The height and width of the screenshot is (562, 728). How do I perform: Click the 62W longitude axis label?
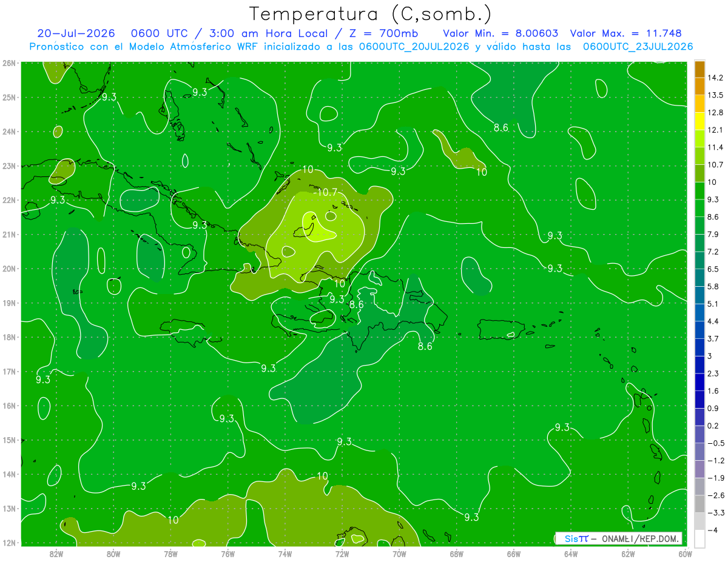tap(628, 554)
